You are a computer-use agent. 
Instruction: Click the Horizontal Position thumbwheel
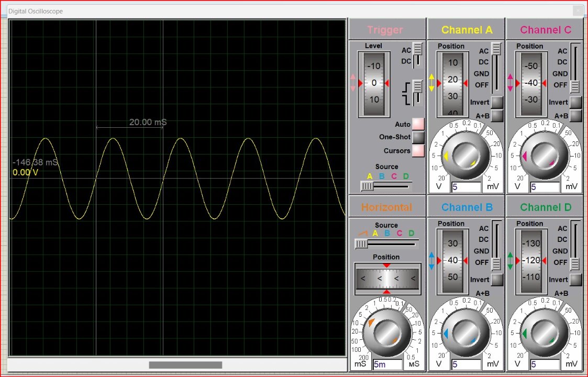[x=387, y=279]
